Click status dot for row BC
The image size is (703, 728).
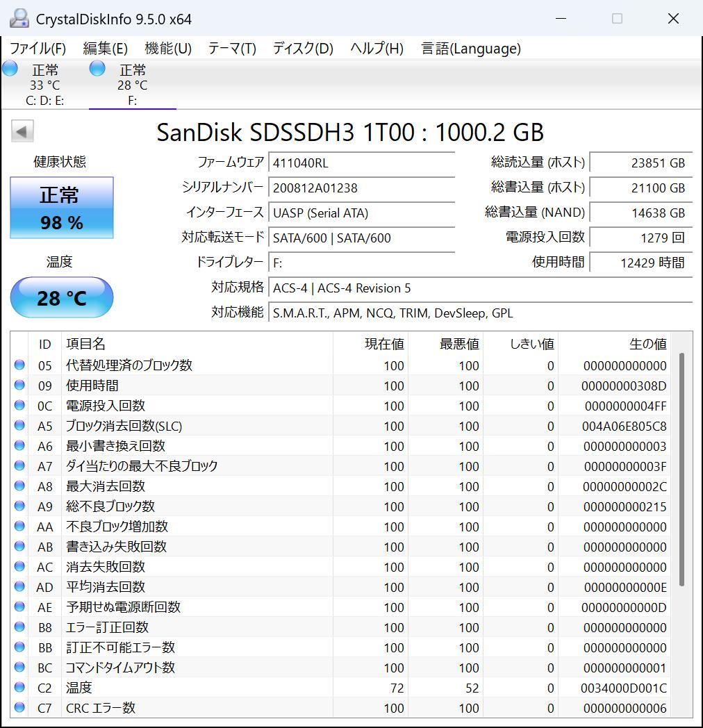19,667
